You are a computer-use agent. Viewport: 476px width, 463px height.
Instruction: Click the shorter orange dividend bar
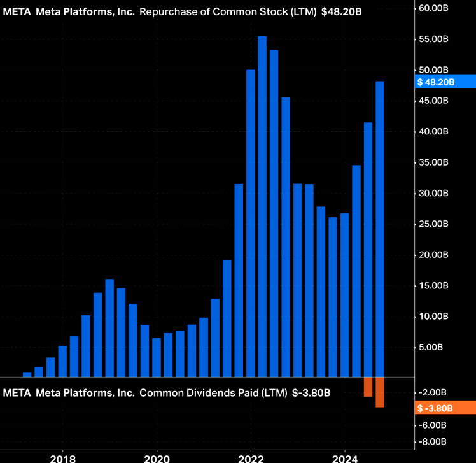pyautogui.click(x=368, y=387)
